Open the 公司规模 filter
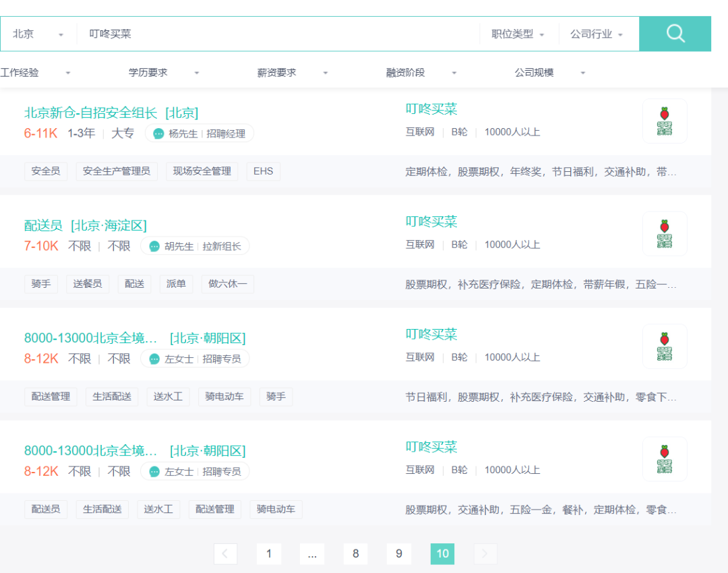 [x=550, y=73]
